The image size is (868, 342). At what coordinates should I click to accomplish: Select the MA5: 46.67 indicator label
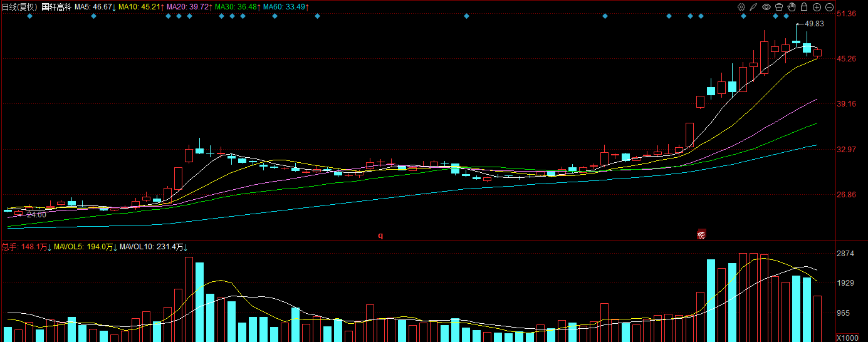coord(95,7)
